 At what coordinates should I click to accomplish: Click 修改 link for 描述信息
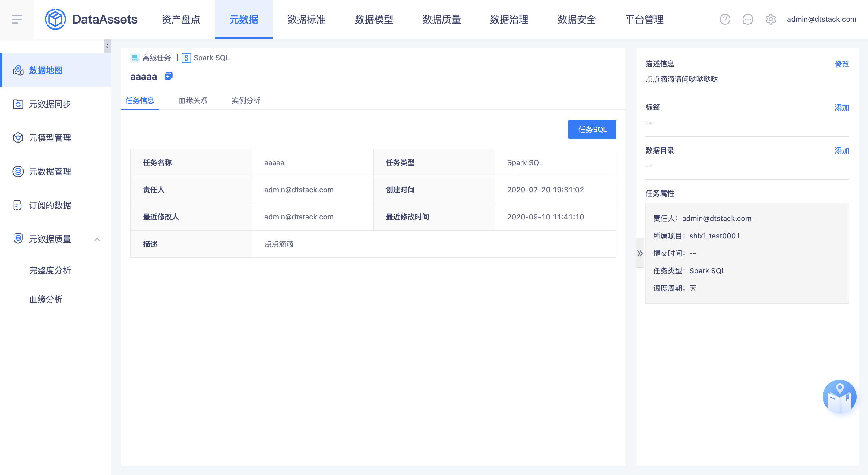coord(842,64)
